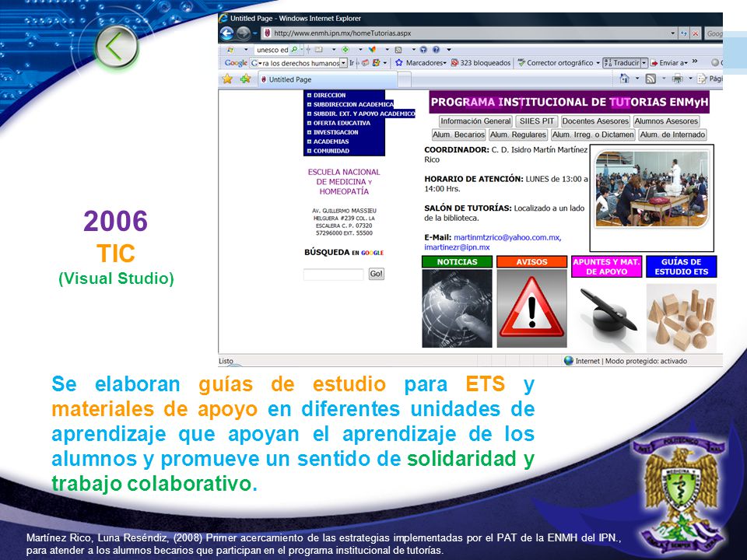Click the Google search text field on page
The width and height of the screenshot is (747, 560).
pyautogui.click(x=334, y=275)
